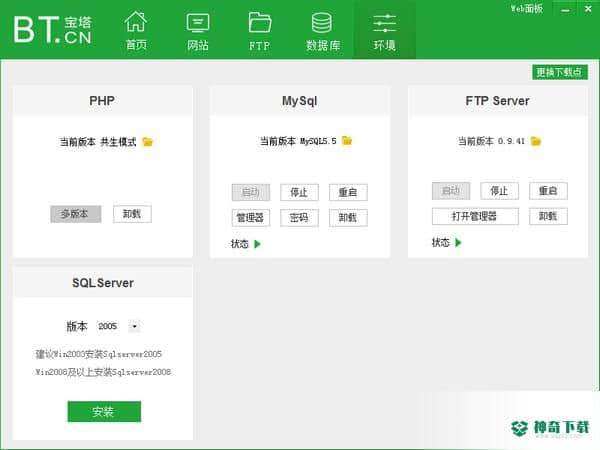600x450 pixels.
Task: Click the 更换下载点 button
Action: pos(560,72)
